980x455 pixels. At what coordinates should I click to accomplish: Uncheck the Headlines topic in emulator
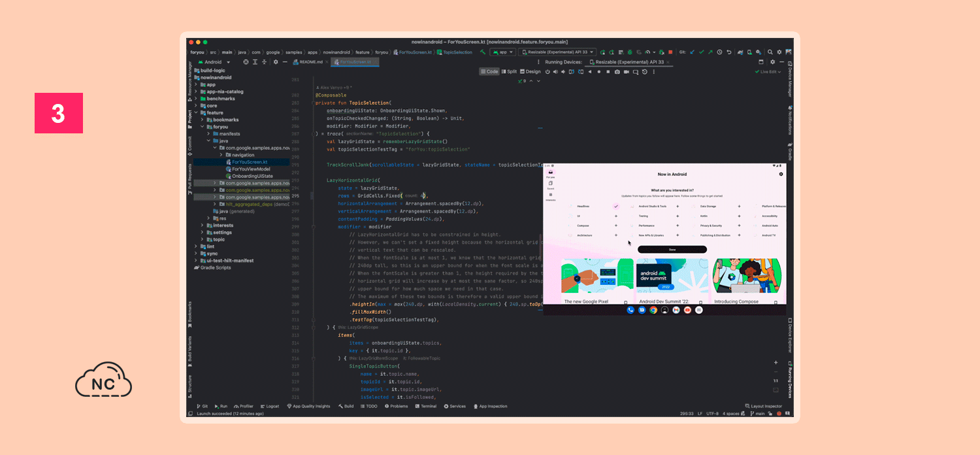click(615, 206)
